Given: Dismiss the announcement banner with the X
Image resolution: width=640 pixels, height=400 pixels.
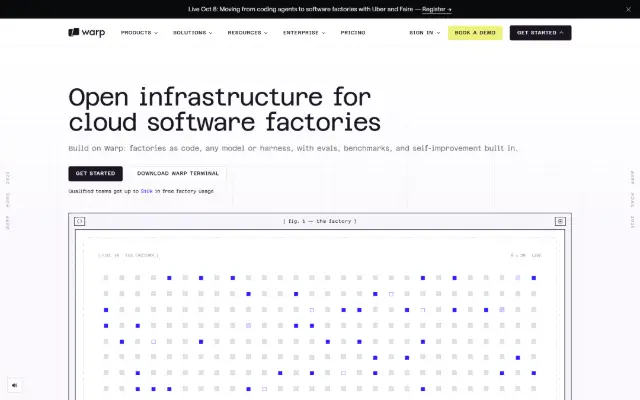Looking at the screenshot, I should [628, 9].
